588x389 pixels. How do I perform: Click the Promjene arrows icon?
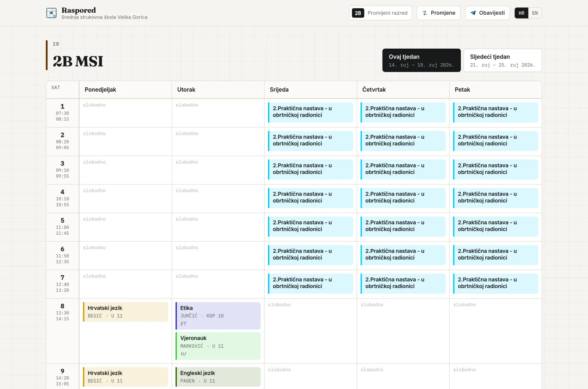425,13
